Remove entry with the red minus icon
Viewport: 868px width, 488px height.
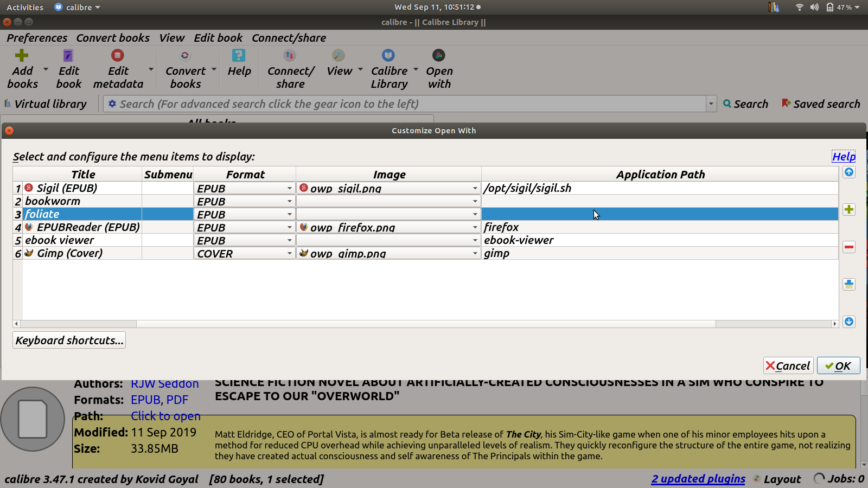click(x=849, y=247)
